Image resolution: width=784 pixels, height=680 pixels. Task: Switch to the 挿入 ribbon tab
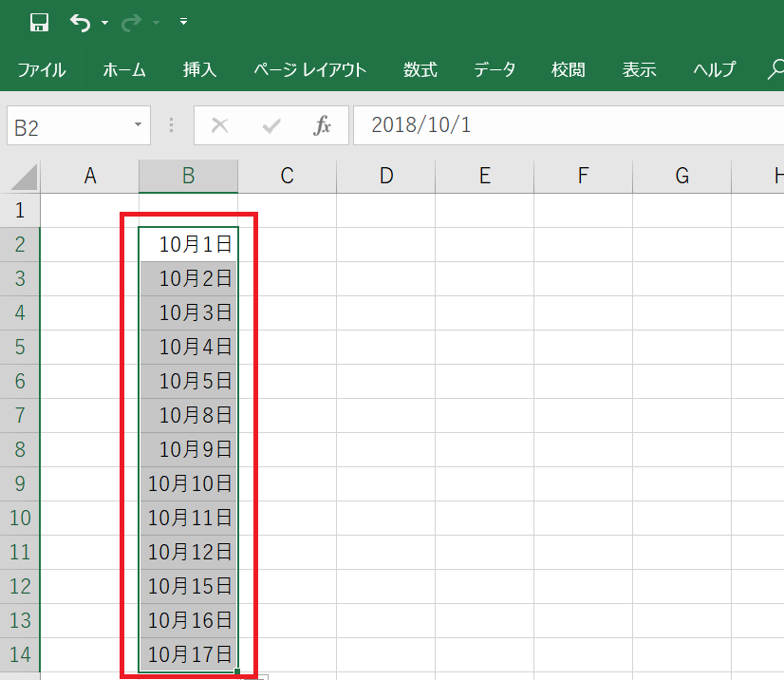pos(199,69)
